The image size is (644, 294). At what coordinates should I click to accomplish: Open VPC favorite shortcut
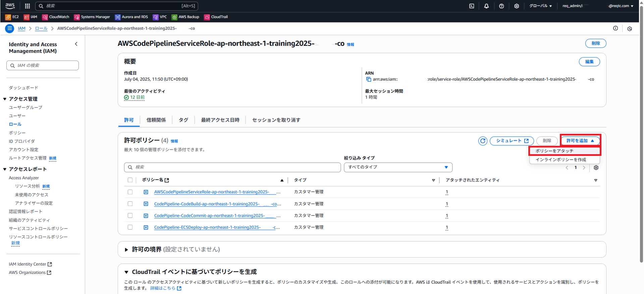click(160, 17)
